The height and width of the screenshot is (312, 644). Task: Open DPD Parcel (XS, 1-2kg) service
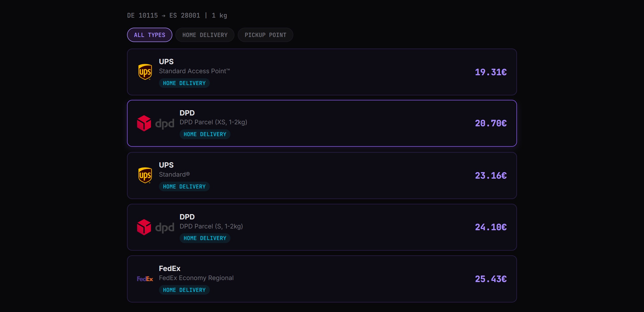(213, 122)
